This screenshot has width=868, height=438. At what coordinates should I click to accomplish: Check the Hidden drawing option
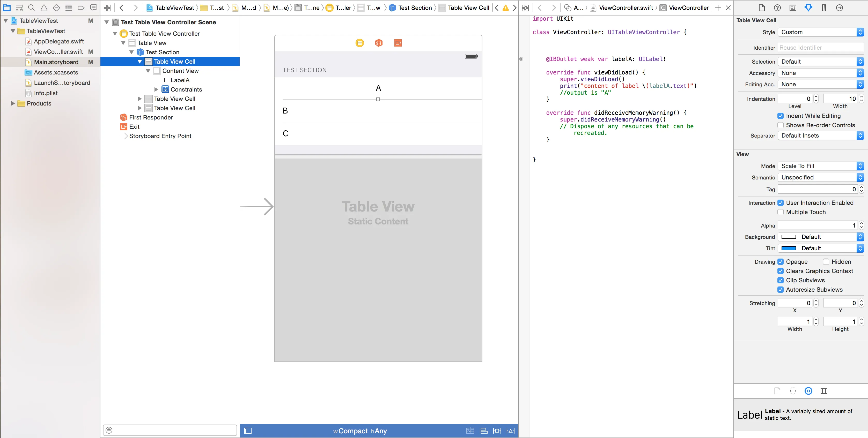tap(826, 262)
